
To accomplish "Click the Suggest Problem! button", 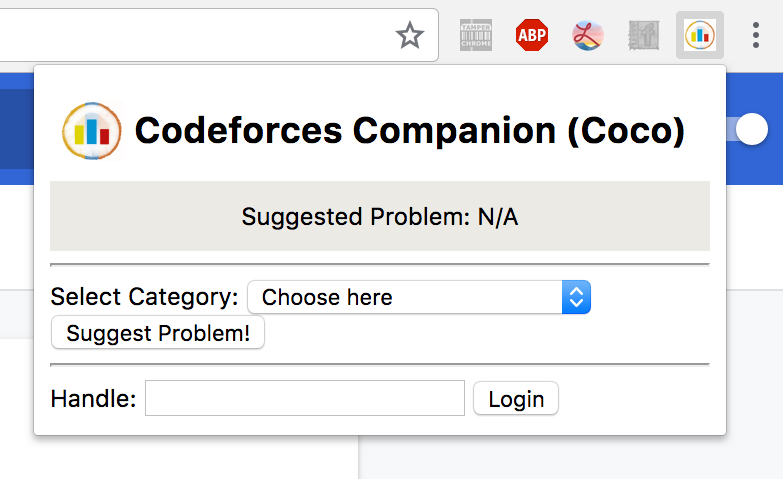I will 158,333.
